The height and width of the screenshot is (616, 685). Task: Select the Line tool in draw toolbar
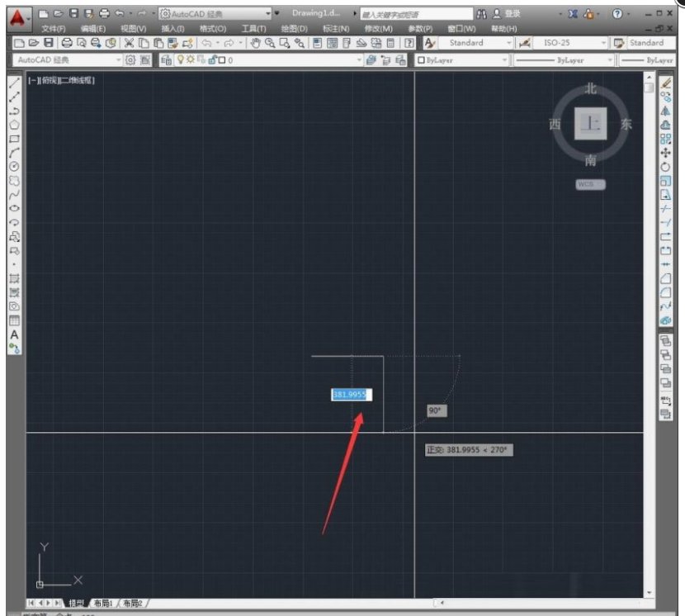[x=14, y=83]
